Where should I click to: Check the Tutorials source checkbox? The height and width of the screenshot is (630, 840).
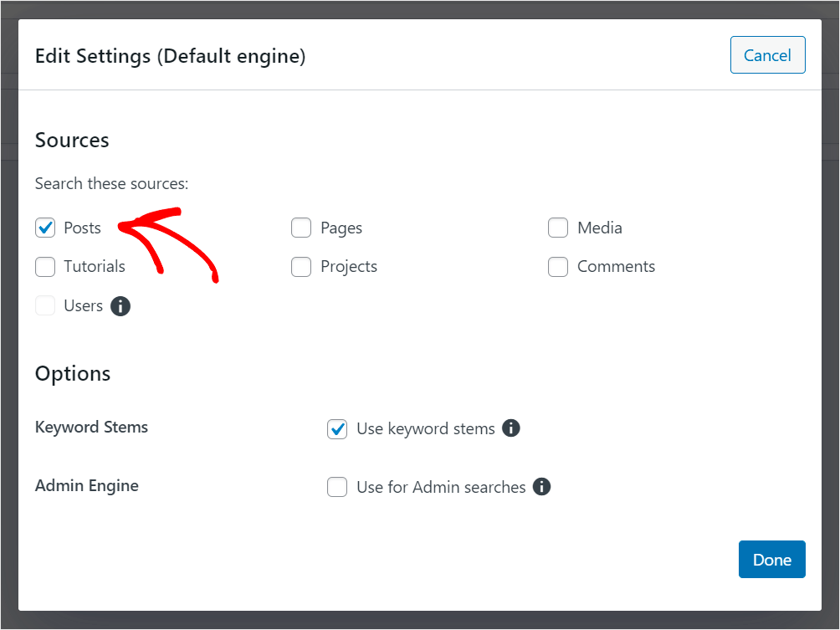(x=45, y=267)
